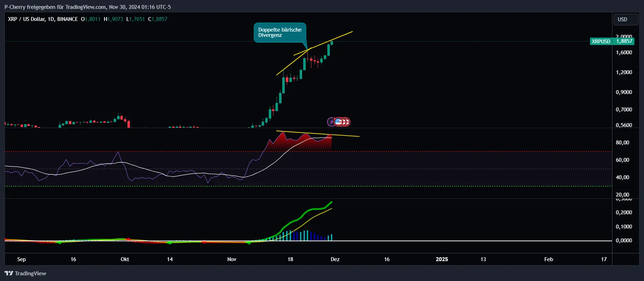Click the 0,9000 price axis label
Viewport: 644px width, 281px height.
[x=624, y=92]
